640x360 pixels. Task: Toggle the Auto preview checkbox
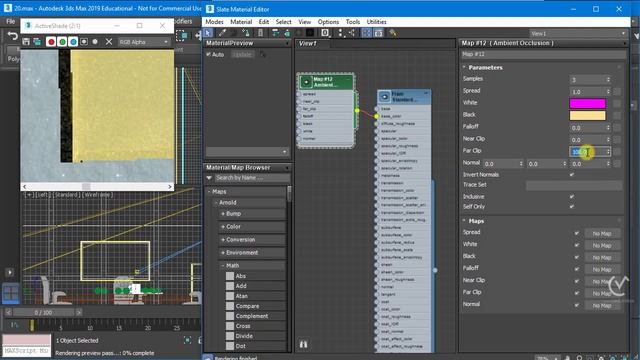[x=209, y=54]
